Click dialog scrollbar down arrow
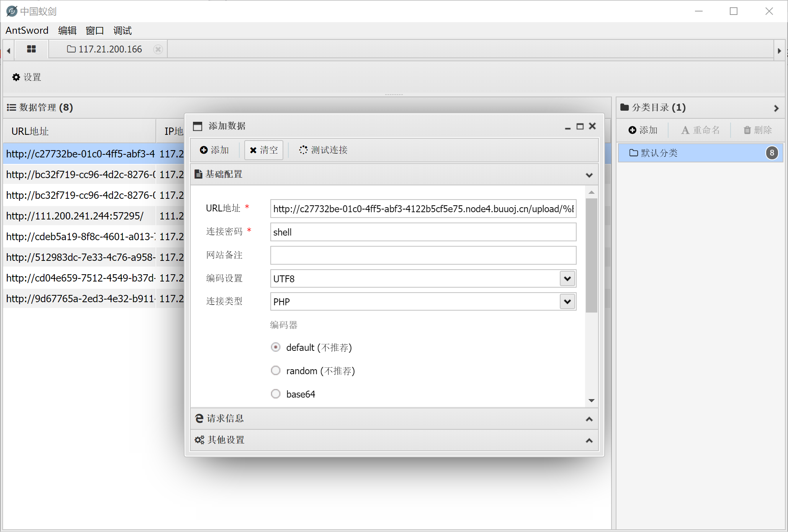 pos(592,401)
